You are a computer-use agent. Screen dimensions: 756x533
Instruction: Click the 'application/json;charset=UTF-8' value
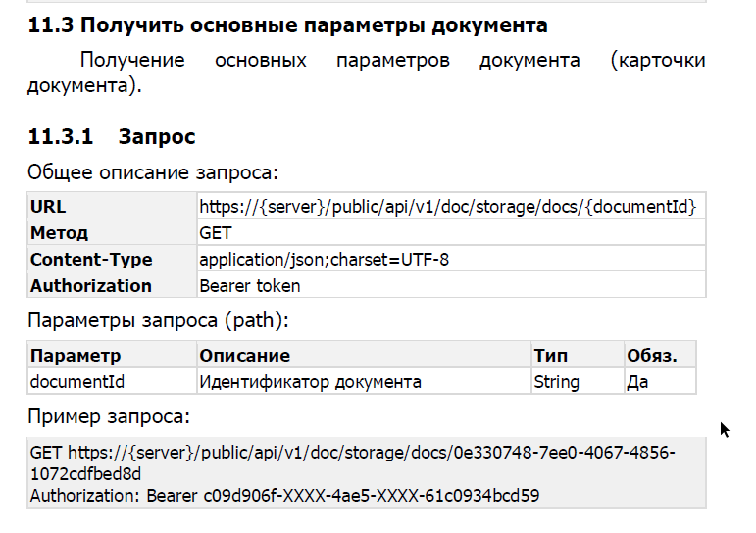pos(325,260)
